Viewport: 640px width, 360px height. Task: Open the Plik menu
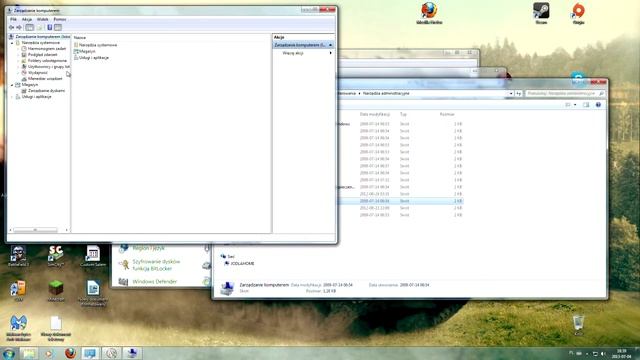[x=13, y=19]
